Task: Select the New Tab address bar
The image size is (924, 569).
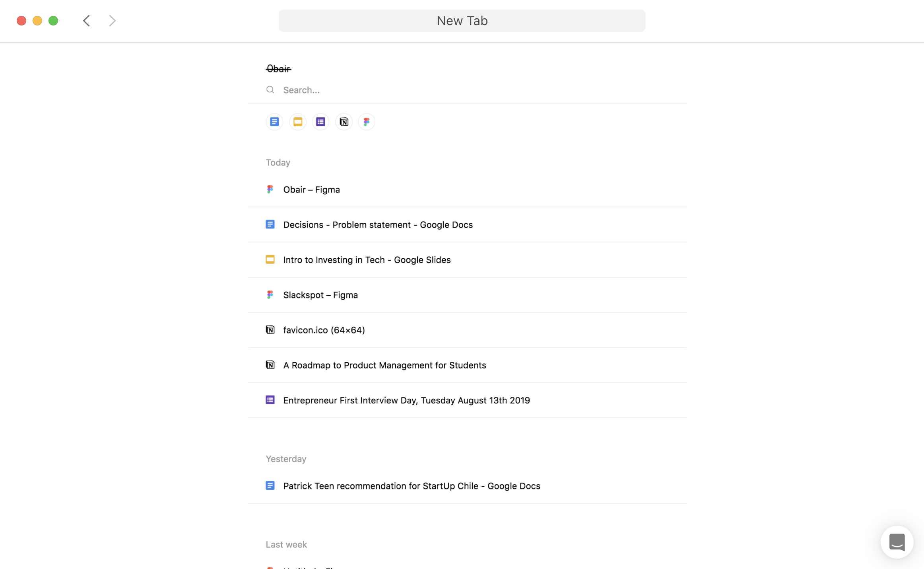Action: pyautogui.click(x=462, y=21)
